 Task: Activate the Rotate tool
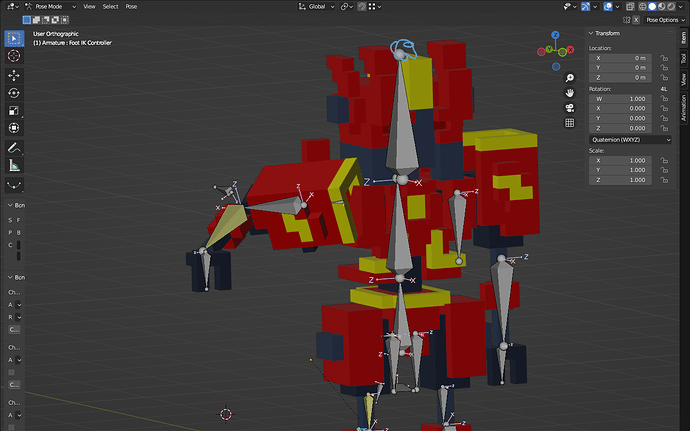coord(14,93)
